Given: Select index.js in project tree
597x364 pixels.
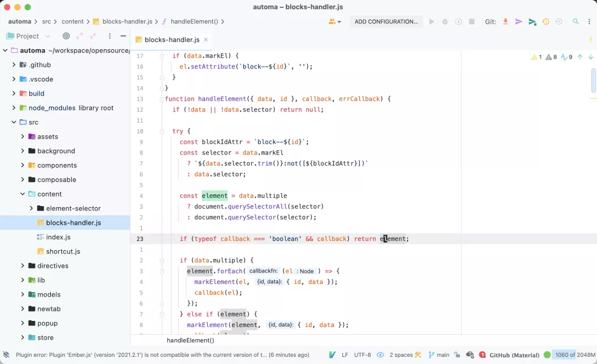Looking at the screenshot, I should click(58, 237).
